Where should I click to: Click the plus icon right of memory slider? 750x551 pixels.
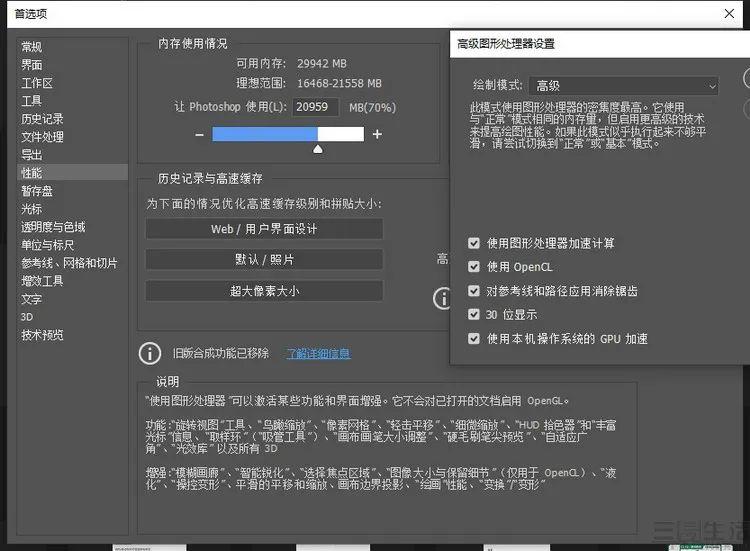coord(377,134)
